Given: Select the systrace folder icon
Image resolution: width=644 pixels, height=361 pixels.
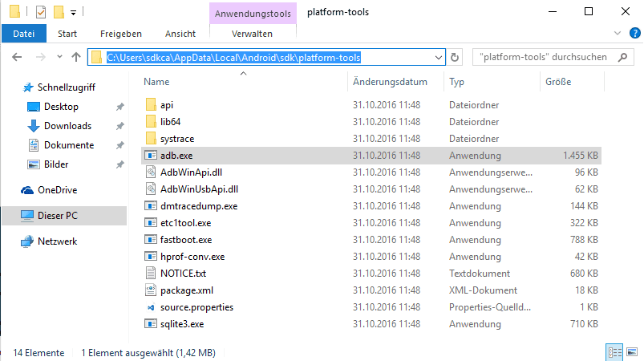Looking at the screenshot, I should pos(151,139).
